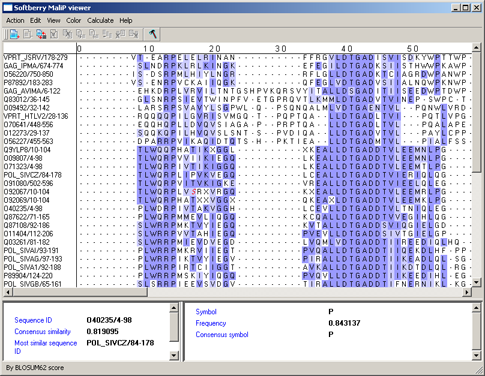
Task: Click down arrow of Symbol panel scrollbar
Action: [476, 356]
